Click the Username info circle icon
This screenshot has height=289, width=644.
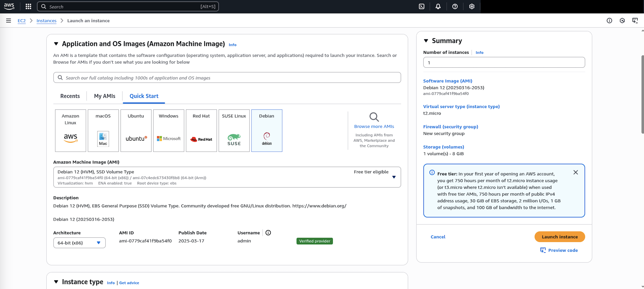point(268,233)
